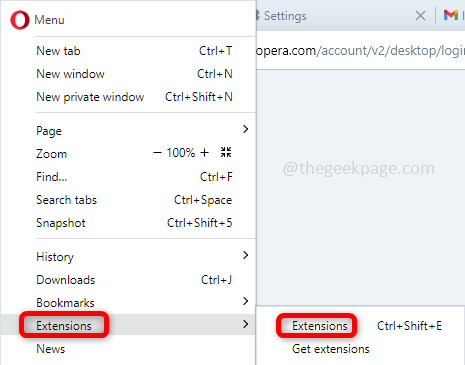Expand the Bookmarks submenu arrow
Image resolution: width=465 pixels, height=365 pixels.
click(246, 301)
